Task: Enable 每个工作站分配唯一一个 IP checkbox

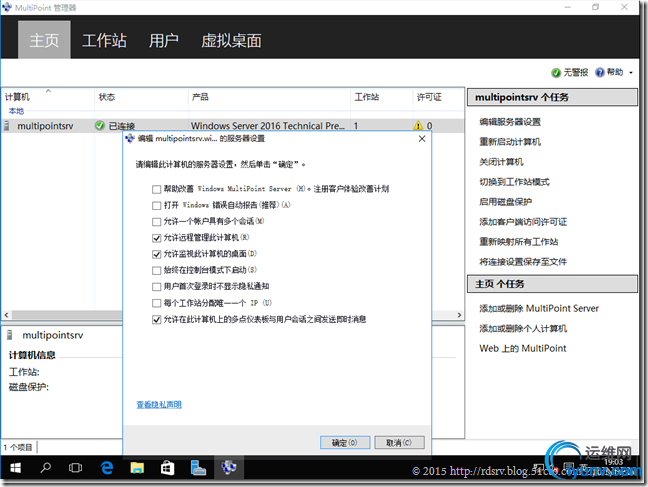Action: pos(156,303)
